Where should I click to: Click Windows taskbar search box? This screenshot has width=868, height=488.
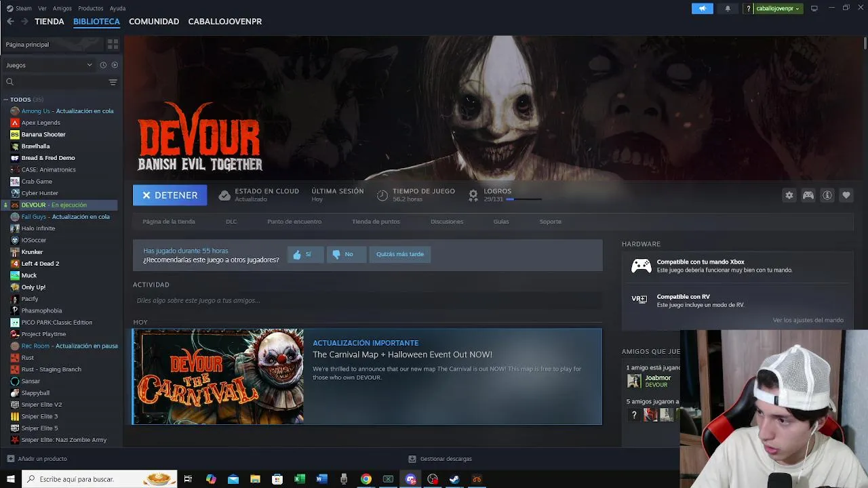click(99, 479)
